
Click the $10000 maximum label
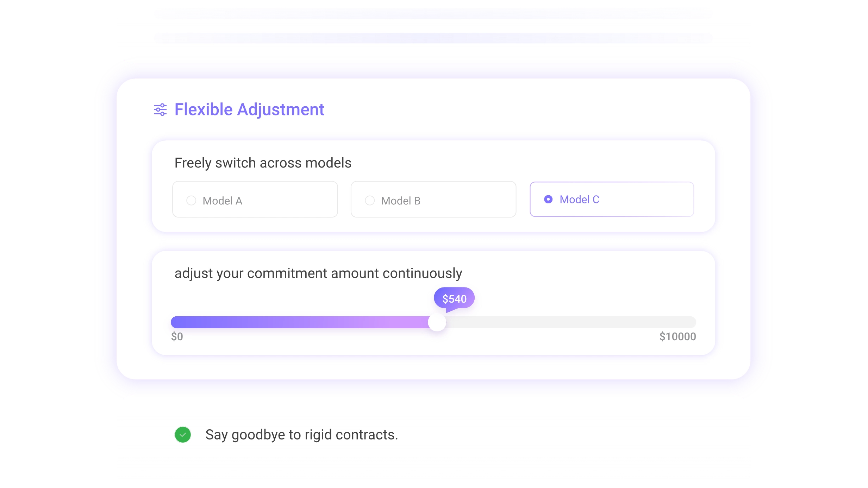678,337
